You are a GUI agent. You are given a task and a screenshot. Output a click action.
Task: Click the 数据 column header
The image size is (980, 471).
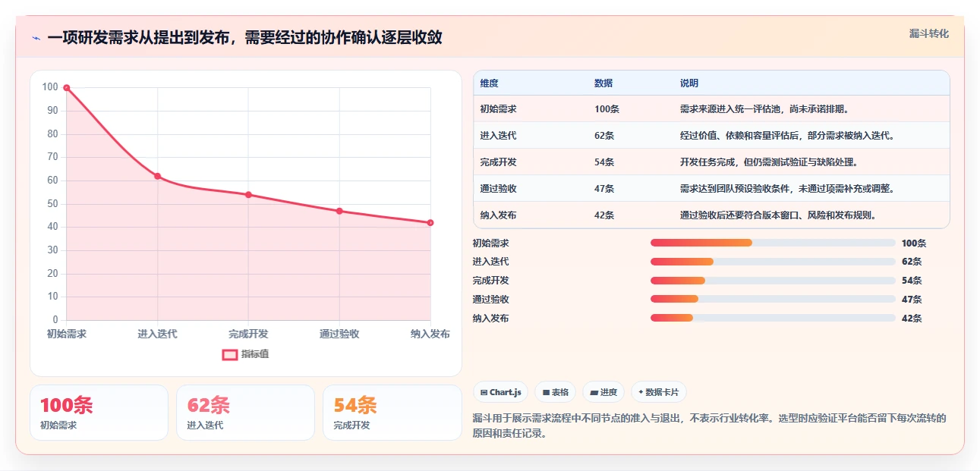click(x=603, y=83)
